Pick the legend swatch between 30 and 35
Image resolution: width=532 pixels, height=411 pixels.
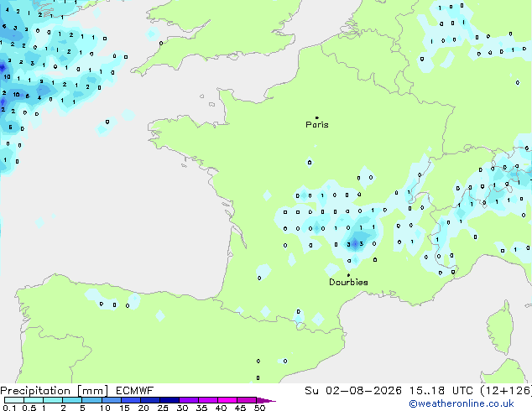click(189, 400)
